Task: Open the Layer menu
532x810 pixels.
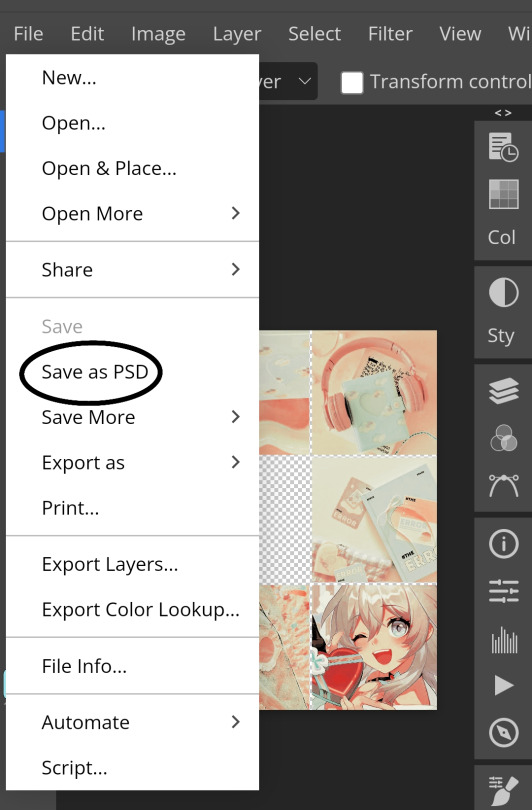Action: click(x=237, y=34)
